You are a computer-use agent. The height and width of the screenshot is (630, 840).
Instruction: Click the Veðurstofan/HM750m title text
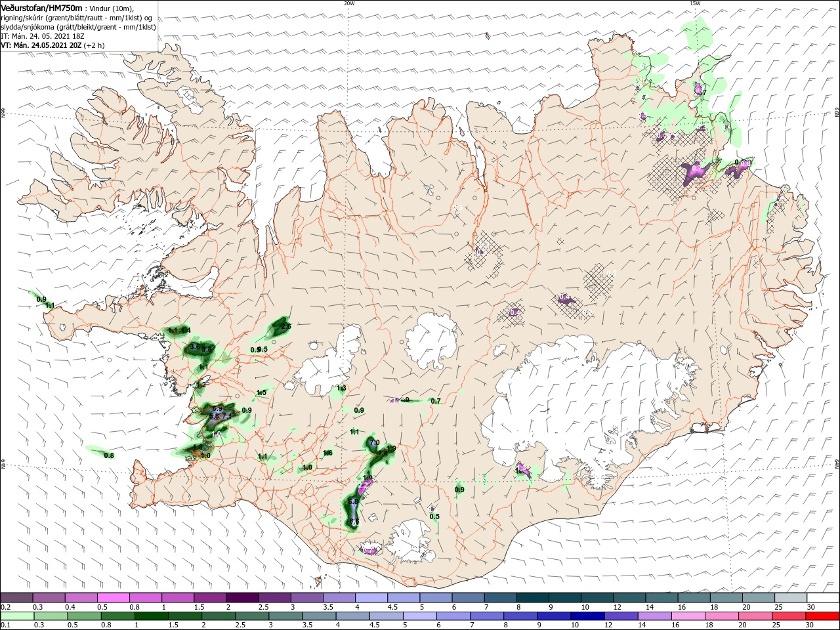pos(42,8)
